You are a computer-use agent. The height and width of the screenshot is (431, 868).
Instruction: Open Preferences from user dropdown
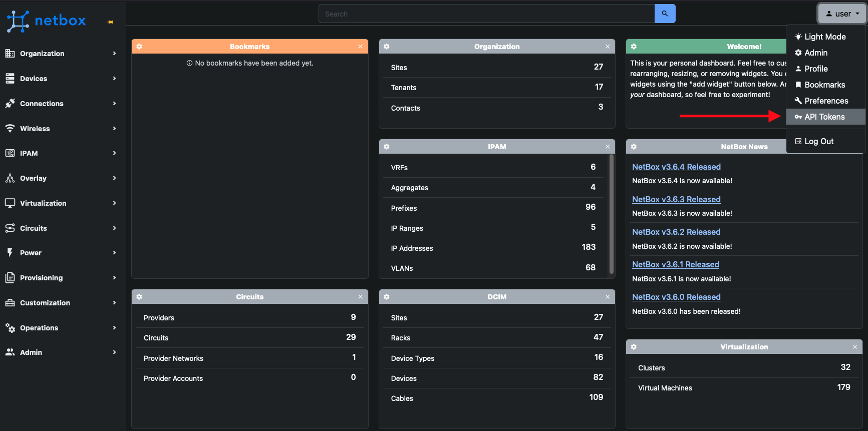(x=825, y=101)
